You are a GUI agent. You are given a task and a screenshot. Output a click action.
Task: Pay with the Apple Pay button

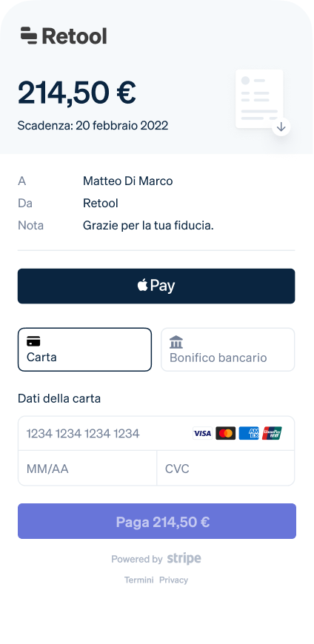[156, 286]
